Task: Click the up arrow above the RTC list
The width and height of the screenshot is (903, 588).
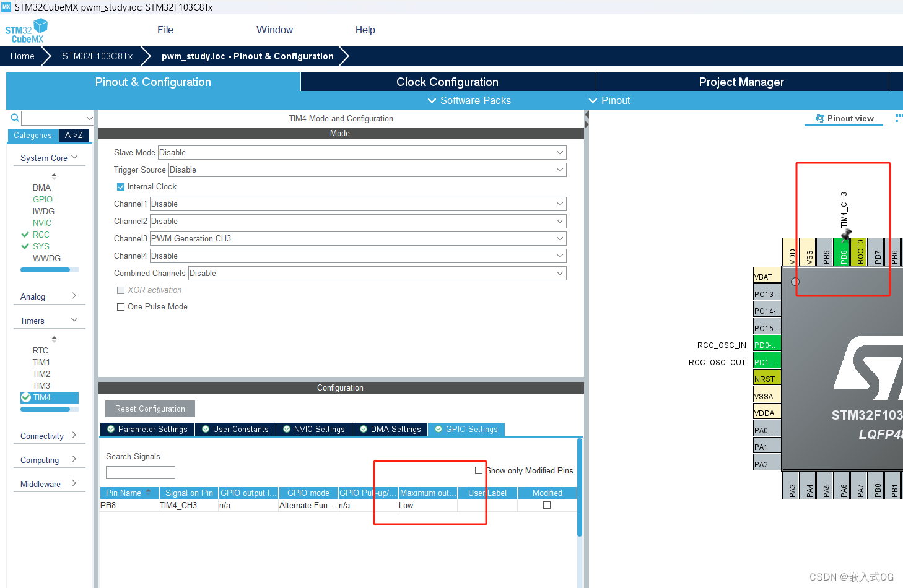Action: click(x=54, y=339)
